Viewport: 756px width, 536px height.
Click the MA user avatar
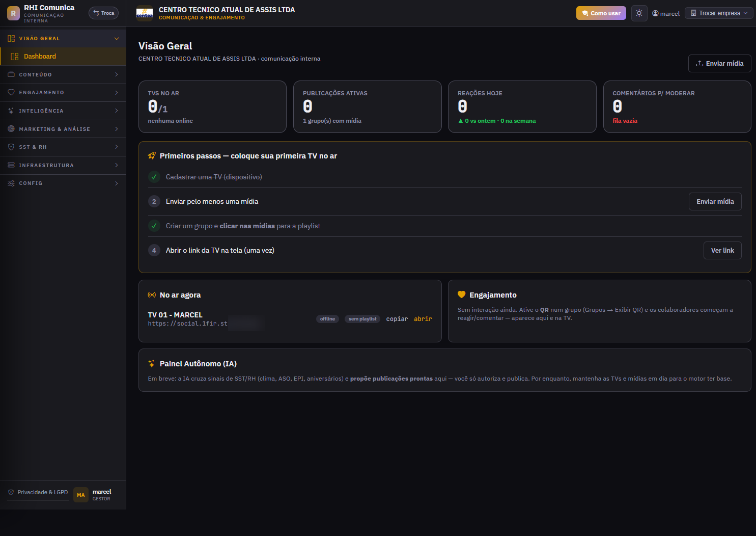pos(81,495)
